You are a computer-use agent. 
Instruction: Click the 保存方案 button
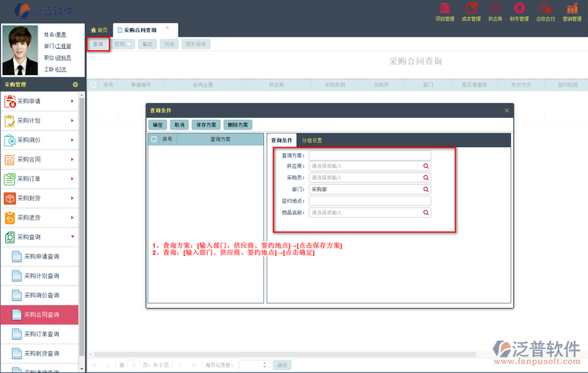click(206, 125)
